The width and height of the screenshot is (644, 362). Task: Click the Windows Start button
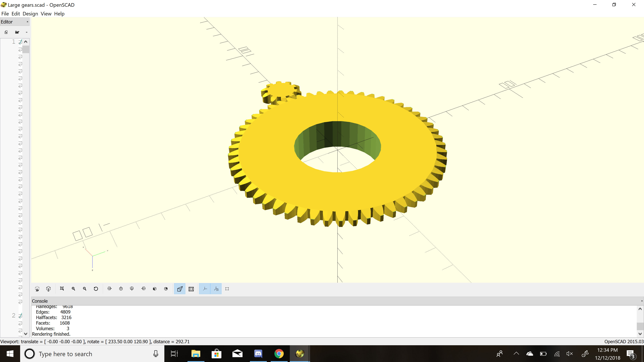click(10, 354)
